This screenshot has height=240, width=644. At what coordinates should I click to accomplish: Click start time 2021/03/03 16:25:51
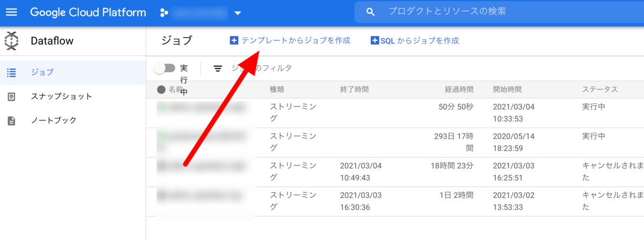(x=514, y=171)
